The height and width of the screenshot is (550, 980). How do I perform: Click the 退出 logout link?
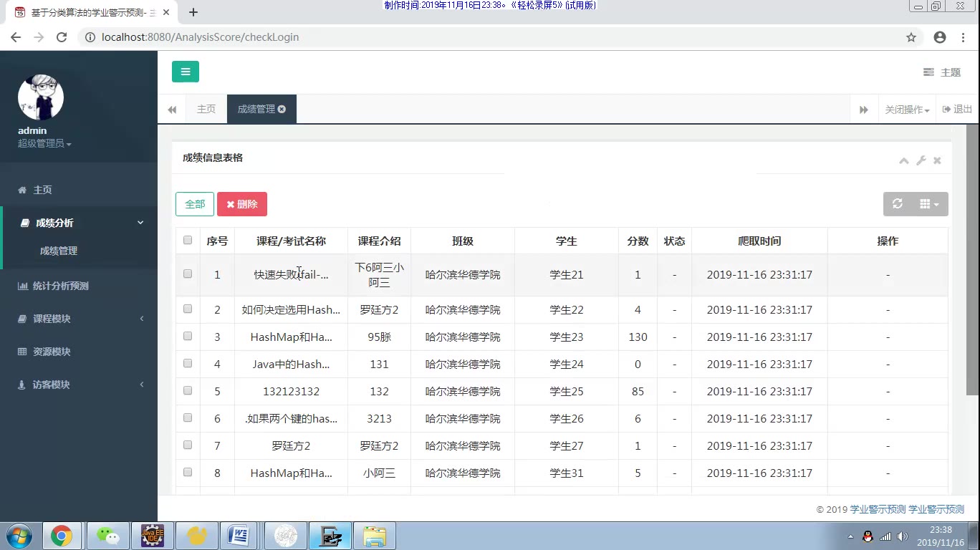tap(957, 110)
